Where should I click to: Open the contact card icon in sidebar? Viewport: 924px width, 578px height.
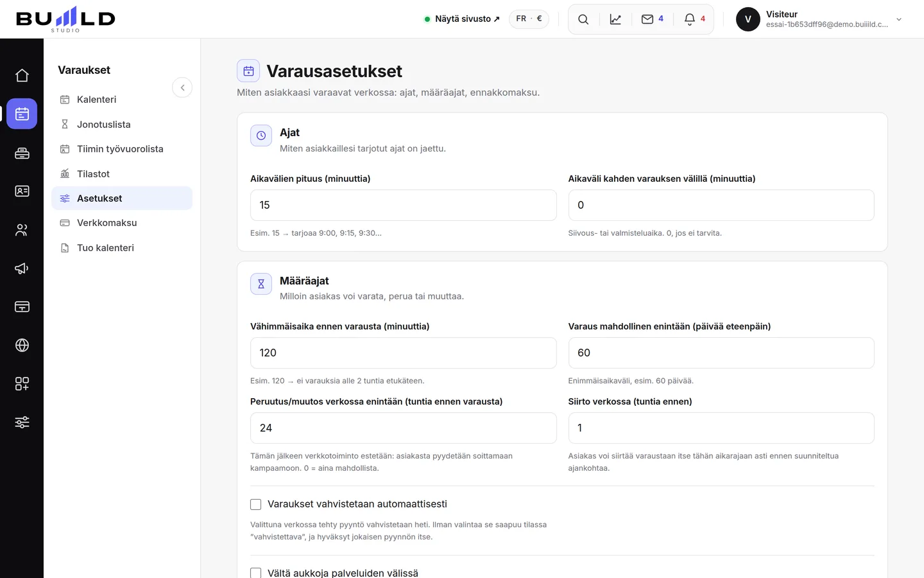22,191
